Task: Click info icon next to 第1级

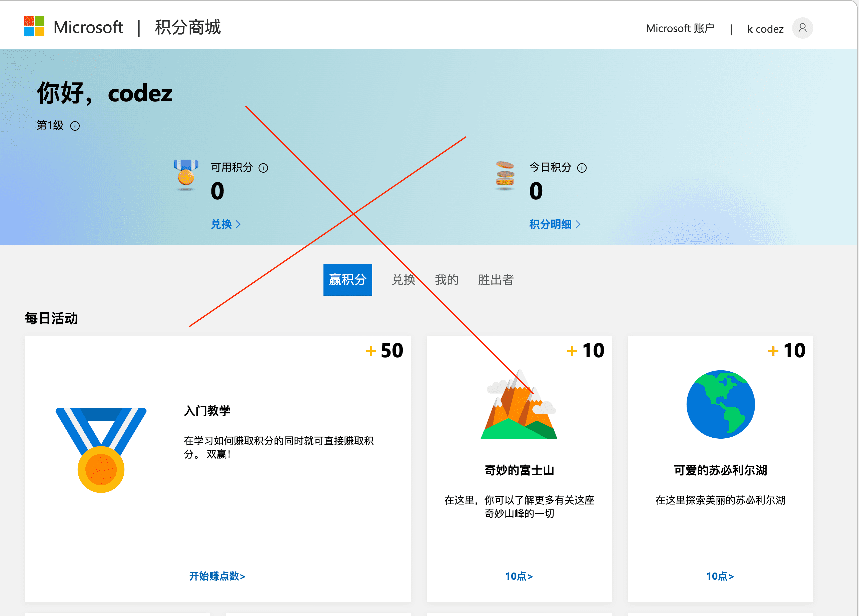Action: point(75,126)
